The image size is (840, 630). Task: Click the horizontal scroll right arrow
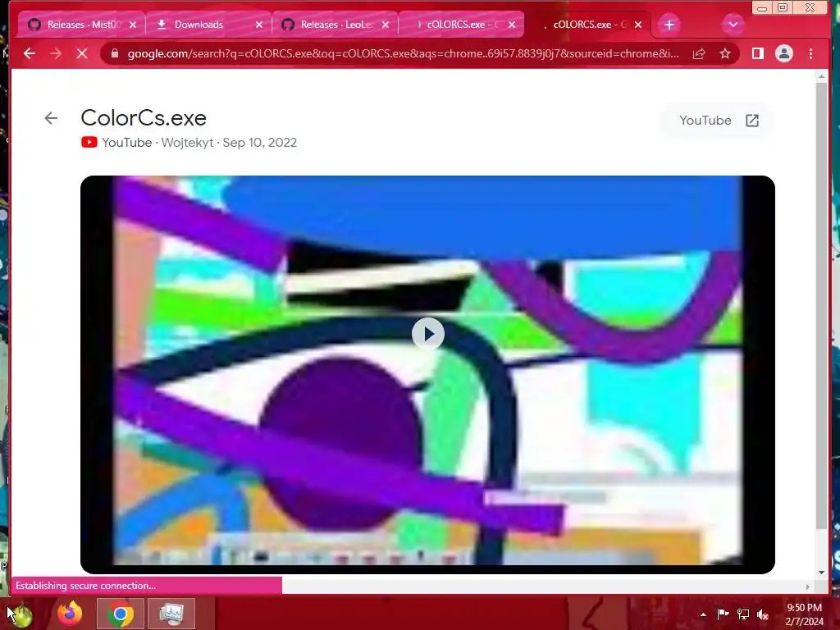click(808, 587)
